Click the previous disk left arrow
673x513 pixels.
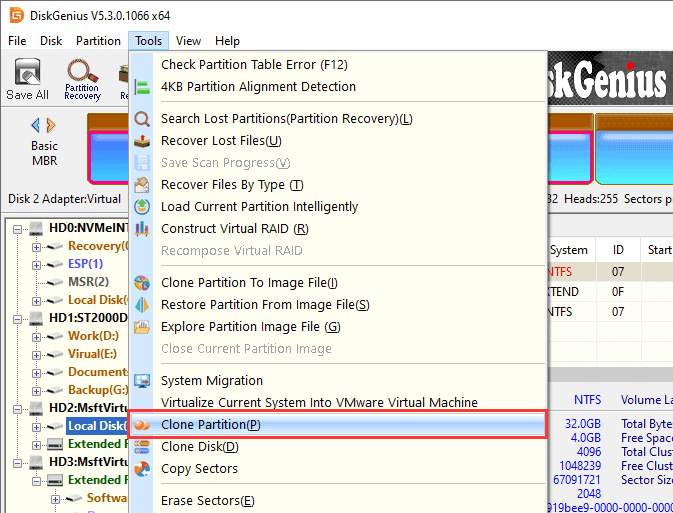[36, 125]
